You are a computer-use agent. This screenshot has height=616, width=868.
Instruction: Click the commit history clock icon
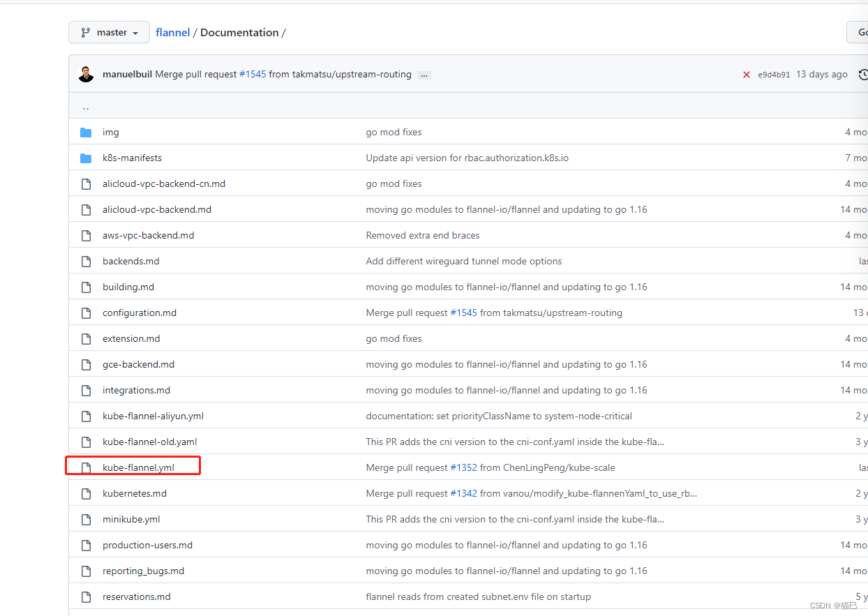[x=863, y=74]
